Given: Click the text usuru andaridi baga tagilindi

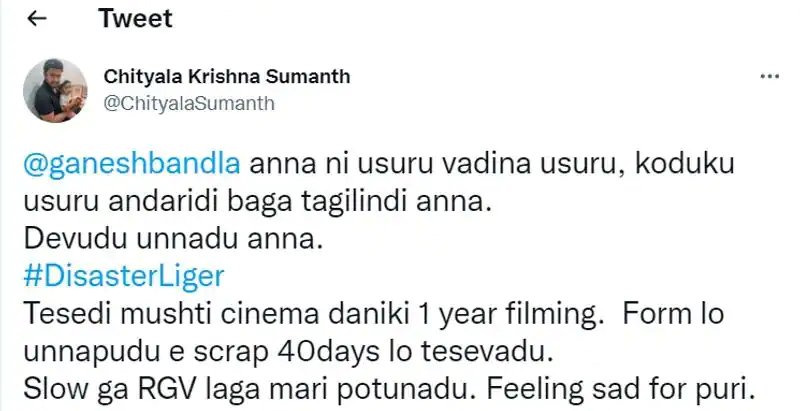Looking at the screenshot, I should point(215,201).
